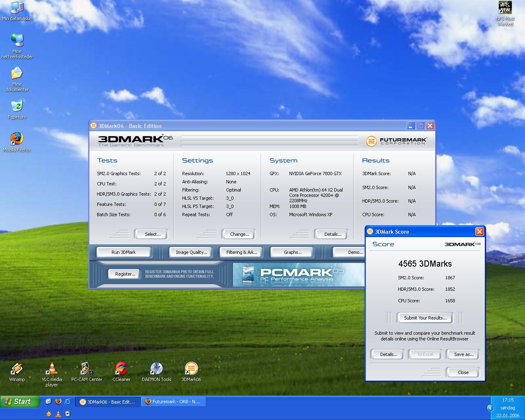The height and width of the screenshot is (420, 525).
Task: Click Run 3DMark button
Action: tap(123, 252)
